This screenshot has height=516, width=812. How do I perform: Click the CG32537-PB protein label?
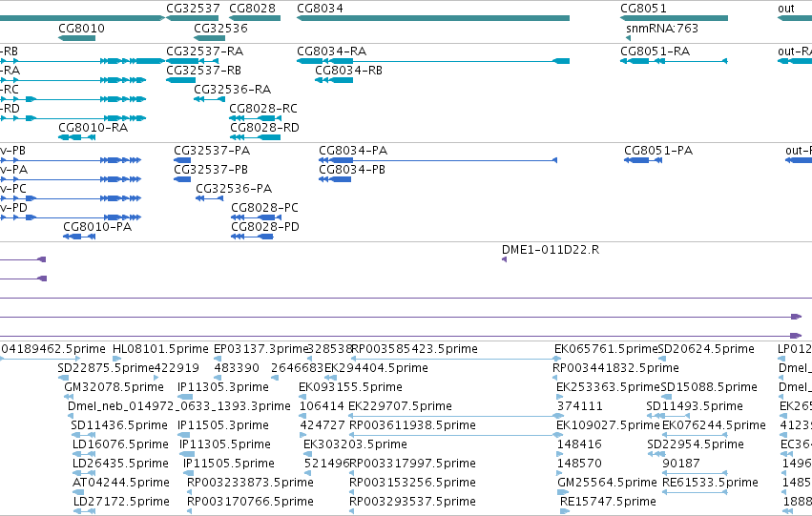click(211, 170)
